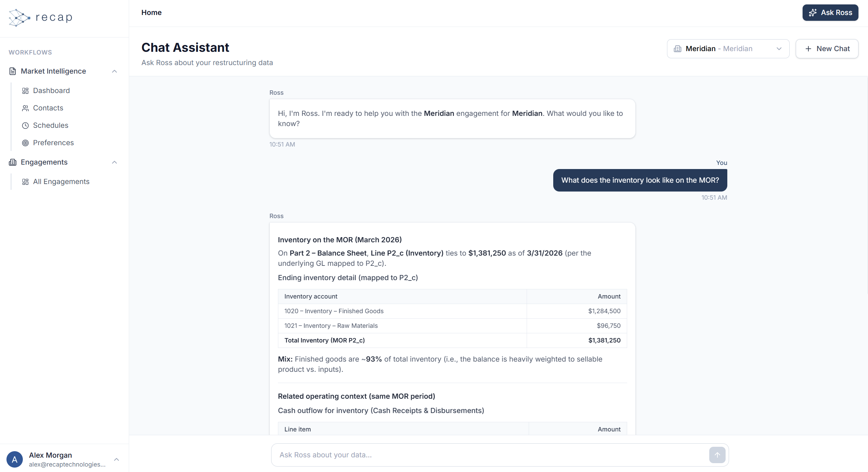The height and width of the screenshot is (472, 868).
Task: Click the send arrow in the message box
Action: (x=717, y=455)
